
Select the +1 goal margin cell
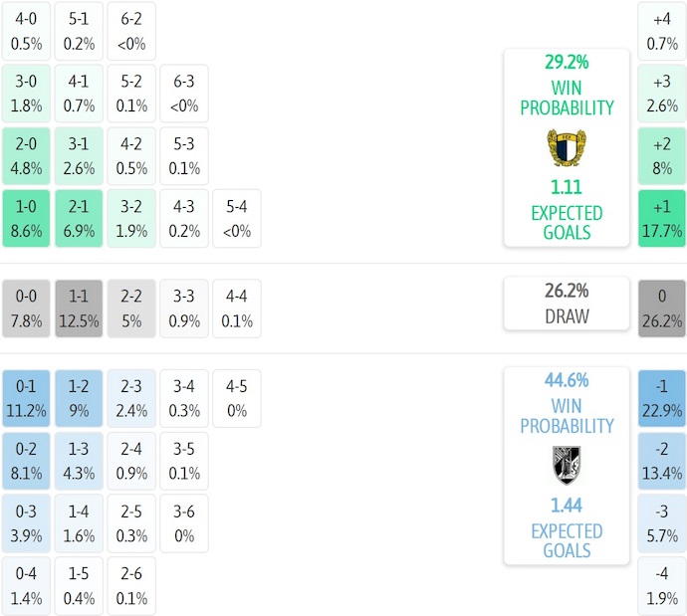pos(661,218)
